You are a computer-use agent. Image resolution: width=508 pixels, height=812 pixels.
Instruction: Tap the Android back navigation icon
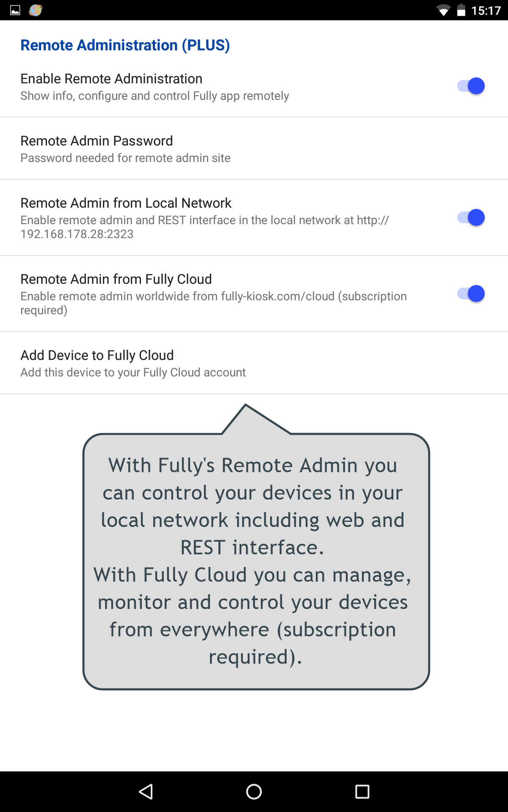pos(146,791)
